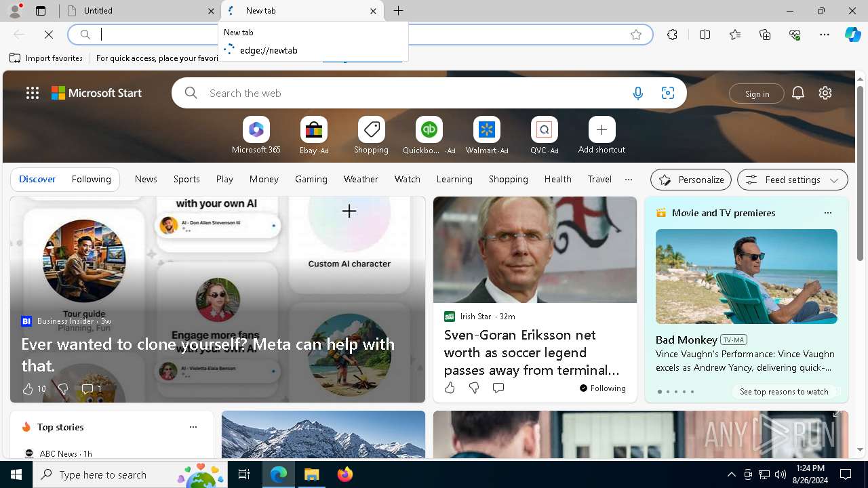Open the Sports category
This screenshot has width=868, height=488.
point(186,179)
